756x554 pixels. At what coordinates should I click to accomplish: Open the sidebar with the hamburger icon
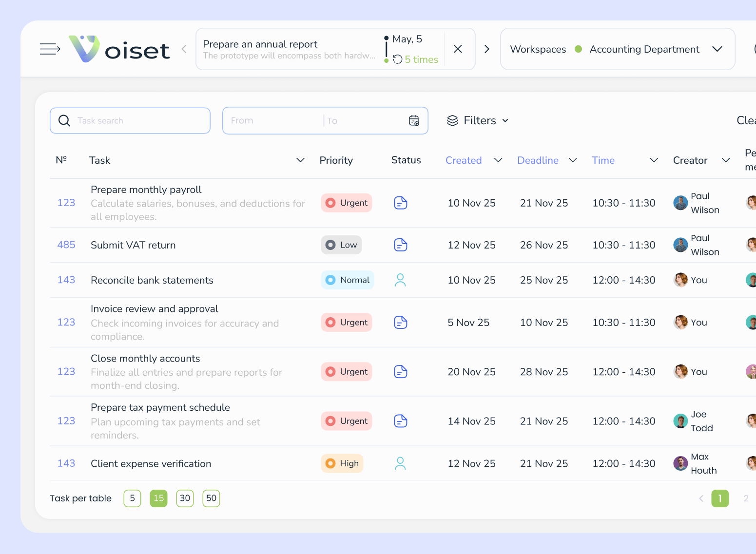[49, 49]
